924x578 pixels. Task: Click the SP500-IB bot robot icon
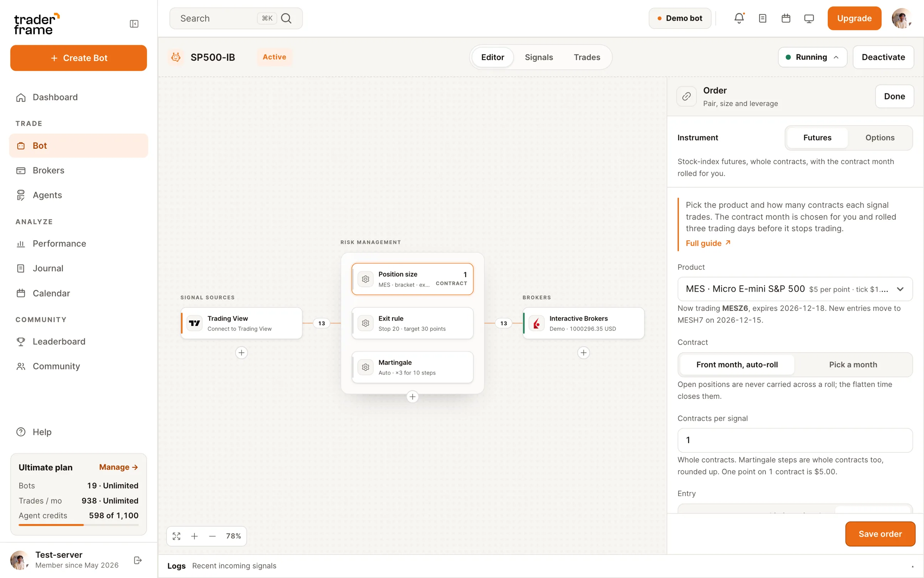point(176,57)
